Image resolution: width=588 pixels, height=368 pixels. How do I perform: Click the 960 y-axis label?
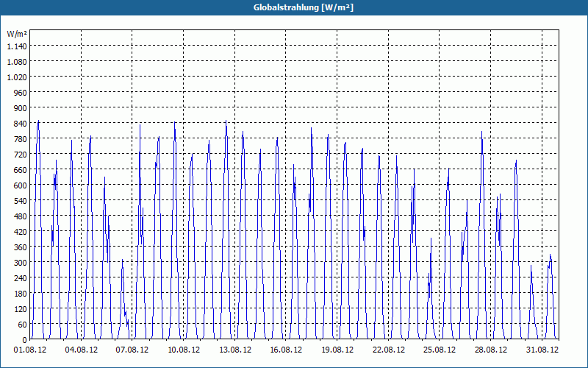pyautogui.click(x=21, y=93)
